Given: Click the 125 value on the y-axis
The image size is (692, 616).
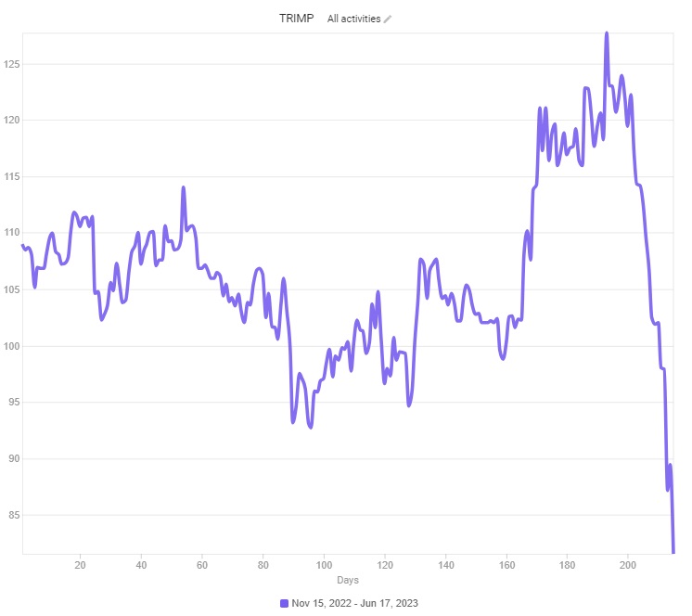Looking at the screenshot, I should pos(11,64).
